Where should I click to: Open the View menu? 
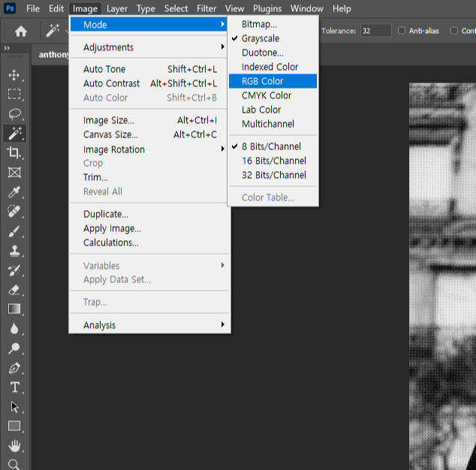coord(234,8)
